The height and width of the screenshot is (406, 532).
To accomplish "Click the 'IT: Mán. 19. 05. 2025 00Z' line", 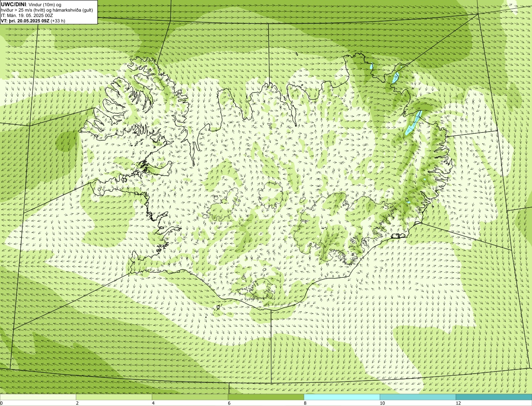I will pos(27,15).
